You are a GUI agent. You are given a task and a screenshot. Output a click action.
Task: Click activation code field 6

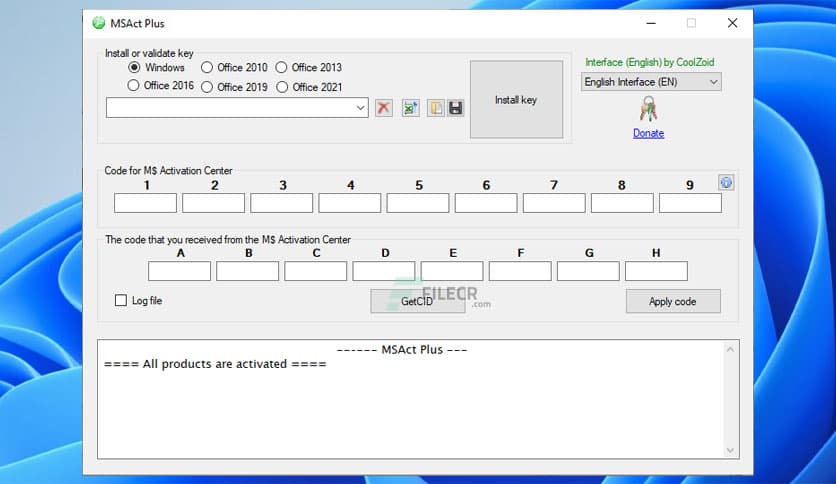point(486,204)
